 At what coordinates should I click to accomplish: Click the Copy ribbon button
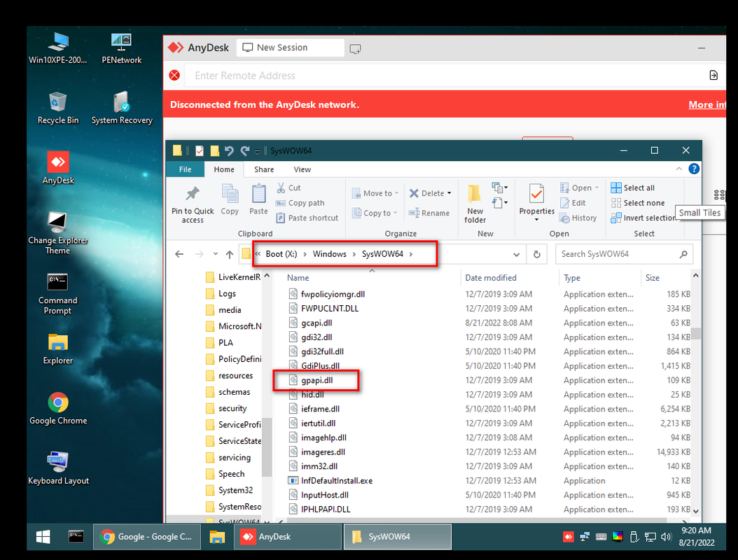[230, 199]
